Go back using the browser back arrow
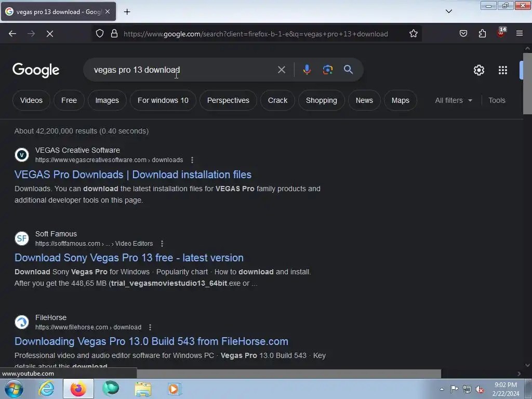 12,34
